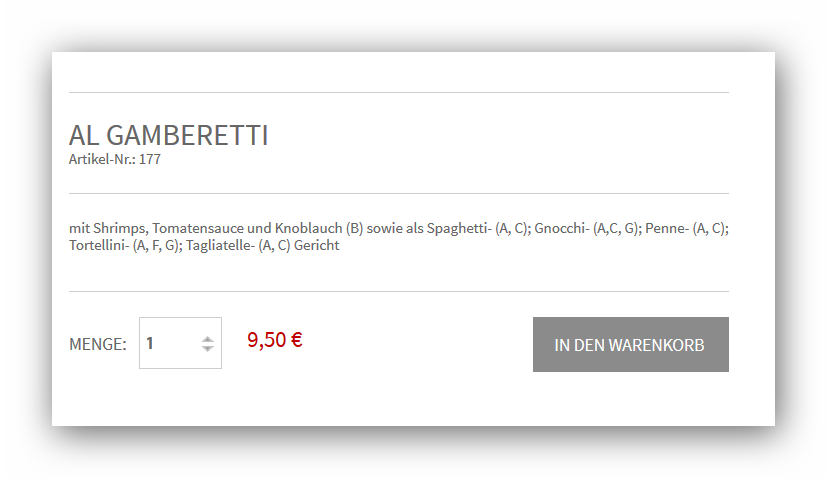Click the number 1 in quantity box

tap(150, 343)
